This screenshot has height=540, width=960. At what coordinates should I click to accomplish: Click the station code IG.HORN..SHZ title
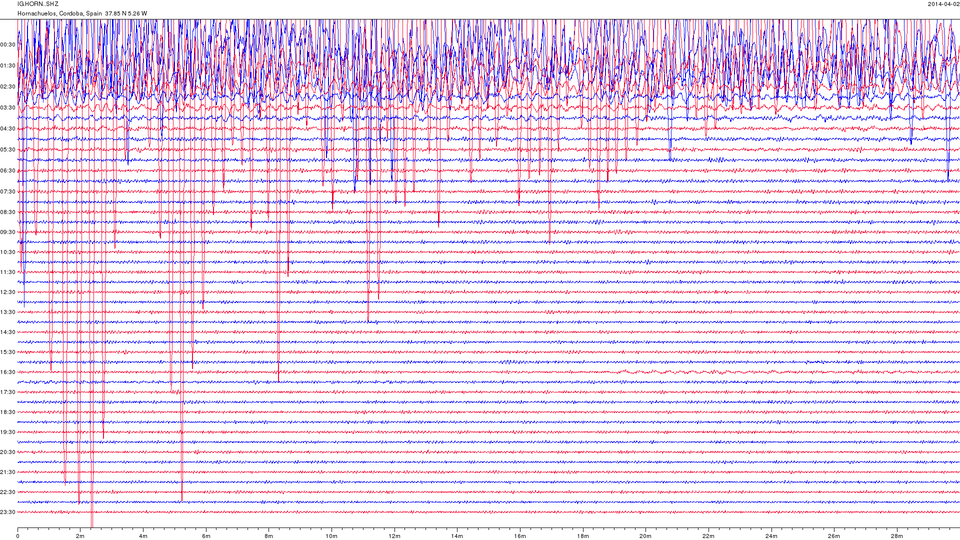click(x=38, y=4)
